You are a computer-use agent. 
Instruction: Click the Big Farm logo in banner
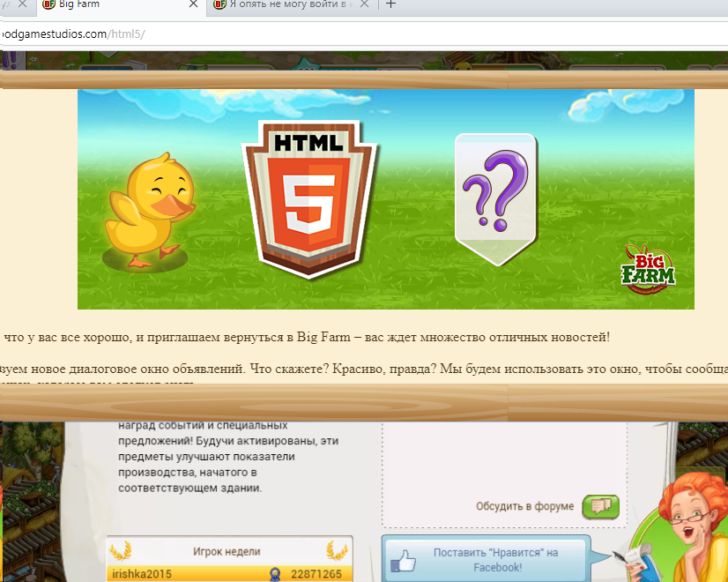(648, 270)
